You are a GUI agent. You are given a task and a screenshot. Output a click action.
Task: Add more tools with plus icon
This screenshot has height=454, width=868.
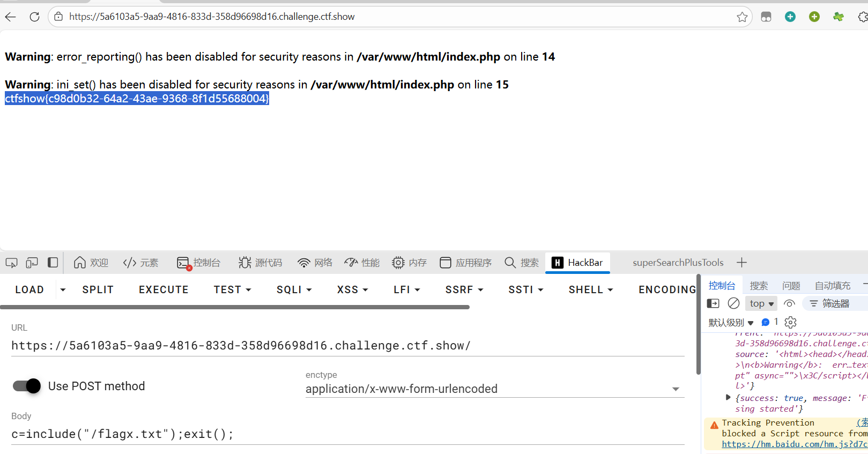(x=742, y=263)
